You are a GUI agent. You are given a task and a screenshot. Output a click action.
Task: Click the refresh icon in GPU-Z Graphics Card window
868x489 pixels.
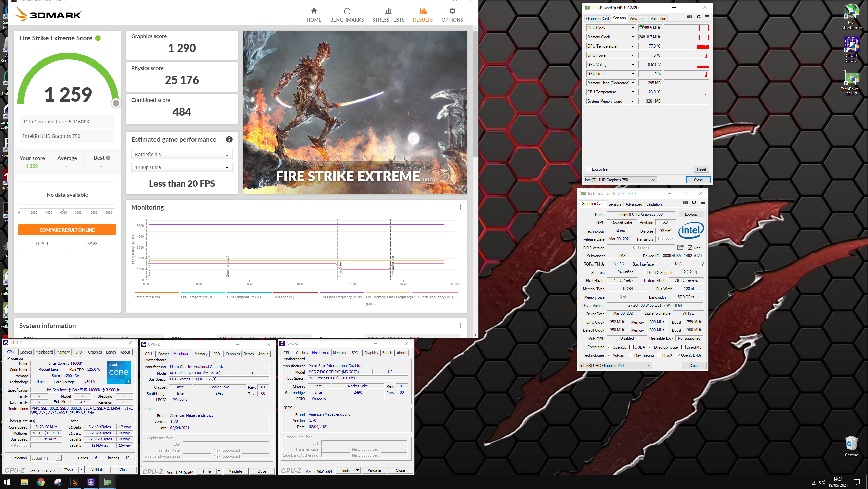694,202
